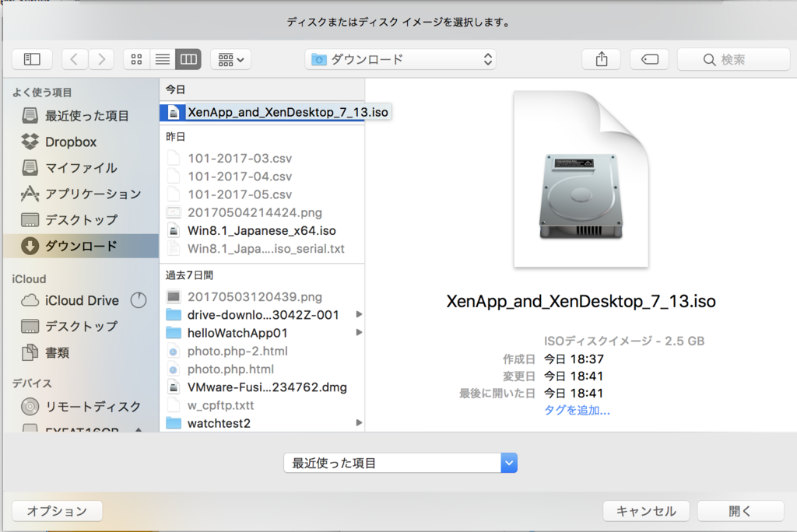The height and width of the screenshot is (532, 797).
Task: Click the edit tags button
Action: pos(650,59)
